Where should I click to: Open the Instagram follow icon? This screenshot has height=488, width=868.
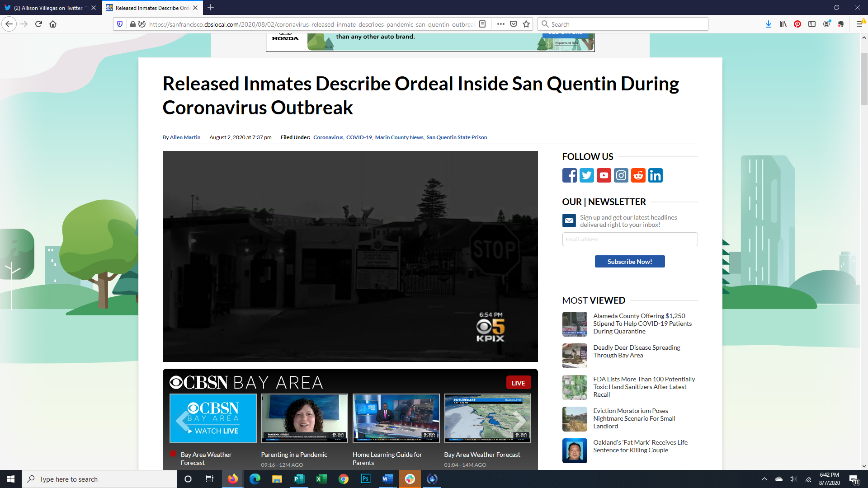[621, 175]
